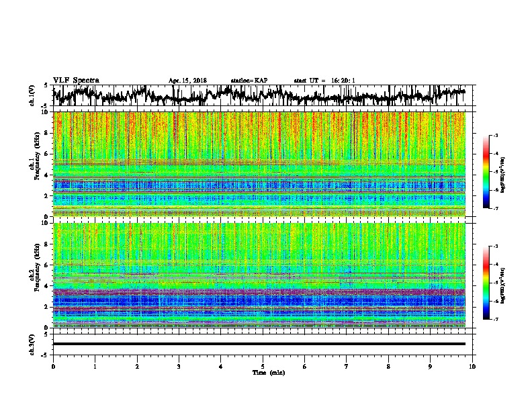This screenshot has height=411, width=532.
Task: Click time axis tick label "3"
Action: tap(179, 367)
